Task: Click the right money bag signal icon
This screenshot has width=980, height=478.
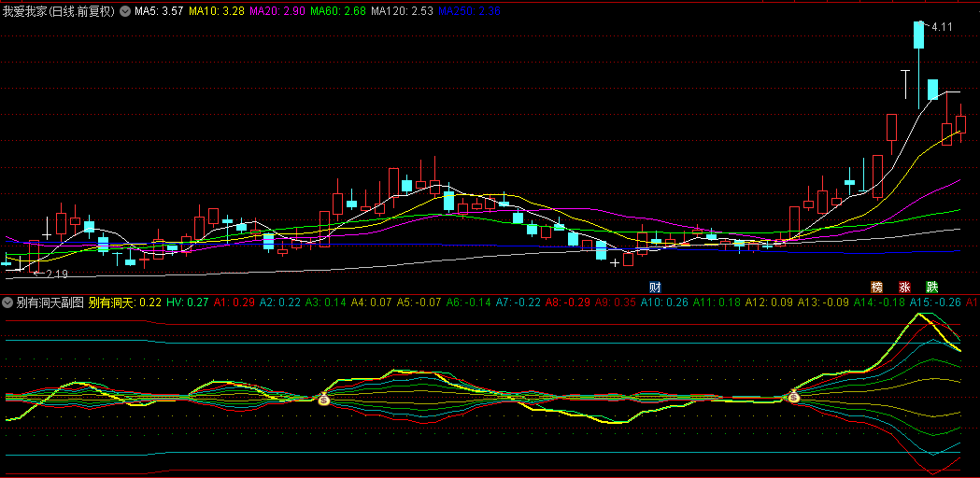Action: coord(794,397)
